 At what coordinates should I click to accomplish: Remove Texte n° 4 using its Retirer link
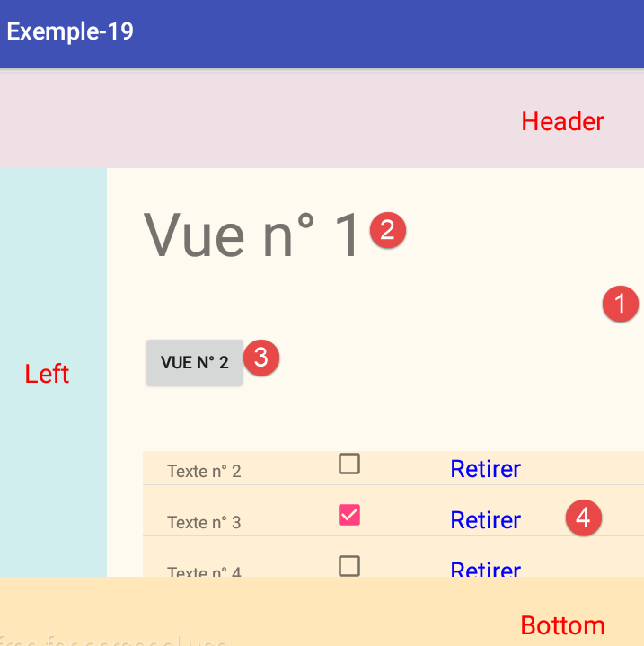pos(485,569)
